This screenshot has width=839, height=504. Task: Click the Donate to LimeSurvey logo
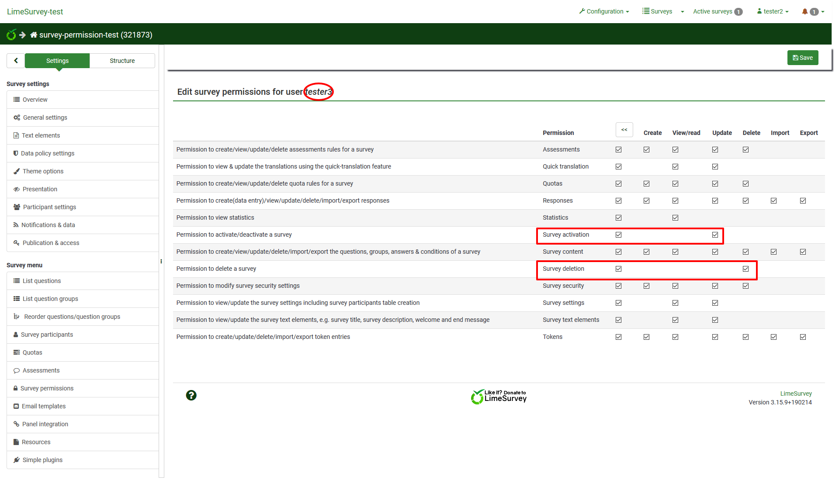(499, 397)
